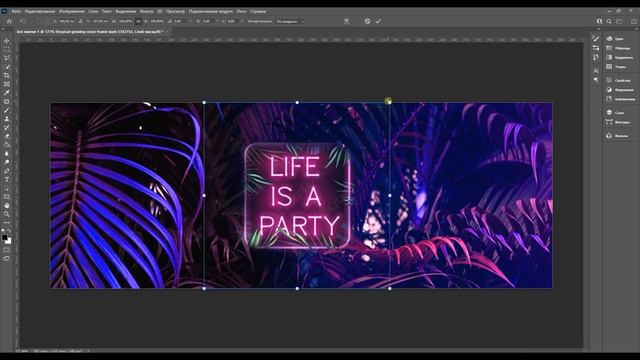Viewport: 640px width, 360px height.
Task: Click the Share icon at top right
Action: pyautogui.click(x=634, y=21)
